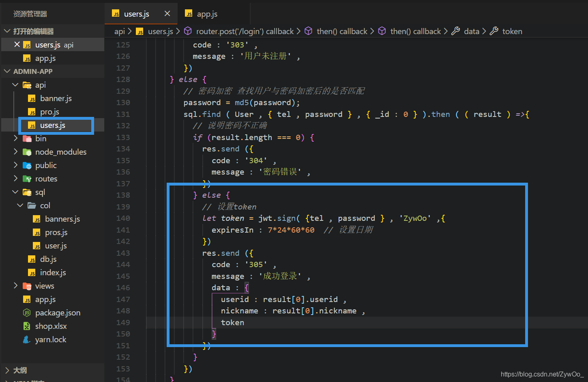
Task: Click router.post('/login') callback breadcrumb
Action: [245, 31]
